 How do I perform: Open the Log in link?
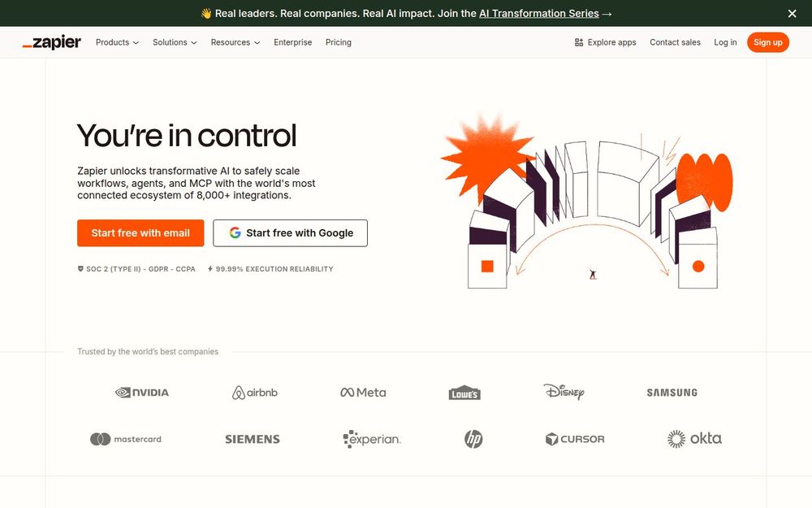(725, 42)
